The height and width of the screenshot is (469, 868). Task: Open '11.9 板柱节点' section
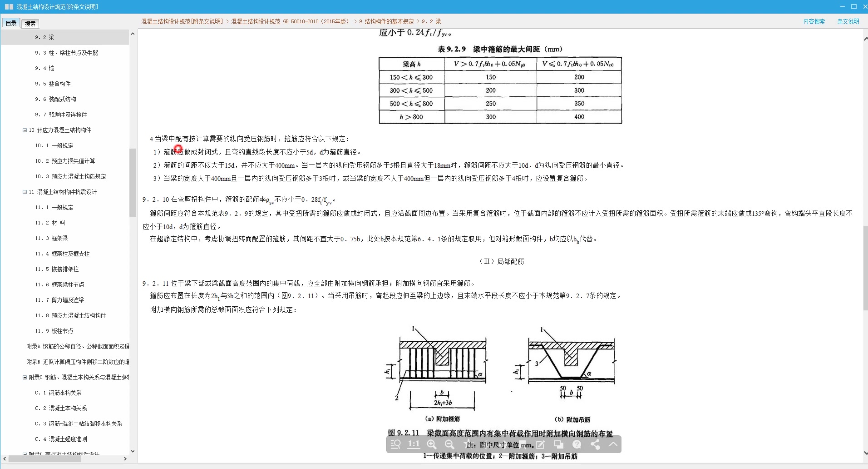54,331
